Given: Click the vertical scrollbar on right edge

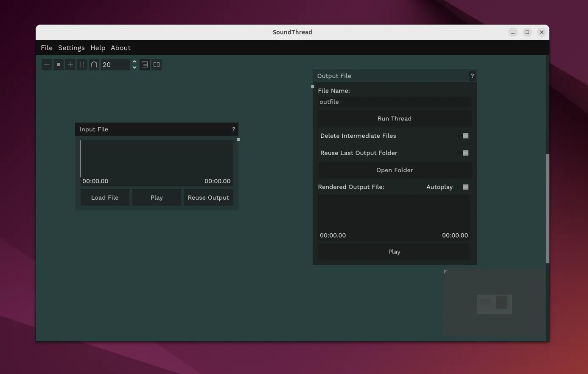Looking at the screenshot, I should coord(547,208).
